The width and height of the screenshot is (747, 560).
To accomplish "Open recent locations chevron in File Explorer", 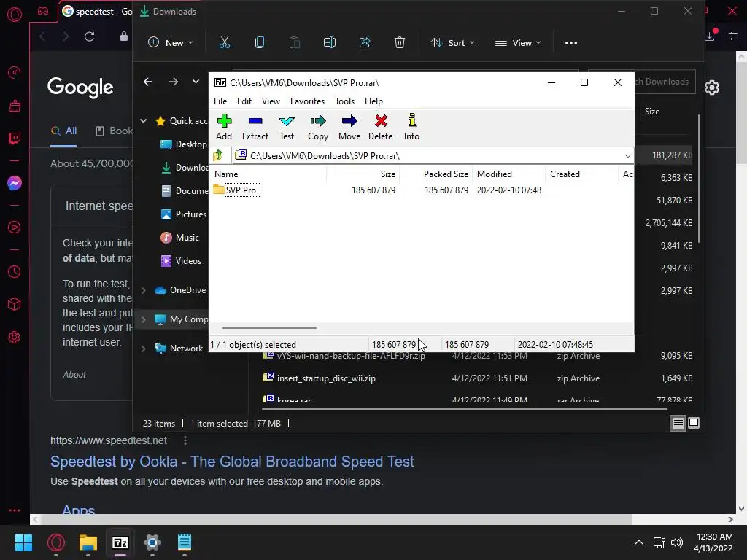I will (196, 82).
